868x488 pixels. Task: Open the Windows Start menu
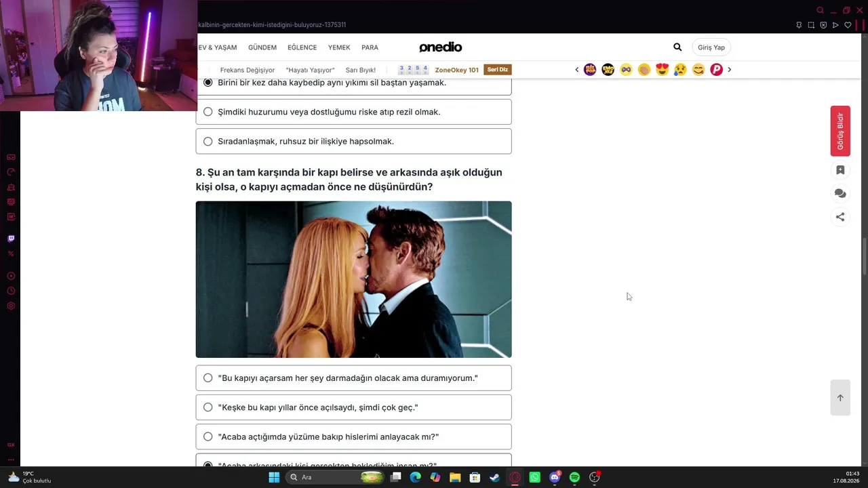point(274,477)
